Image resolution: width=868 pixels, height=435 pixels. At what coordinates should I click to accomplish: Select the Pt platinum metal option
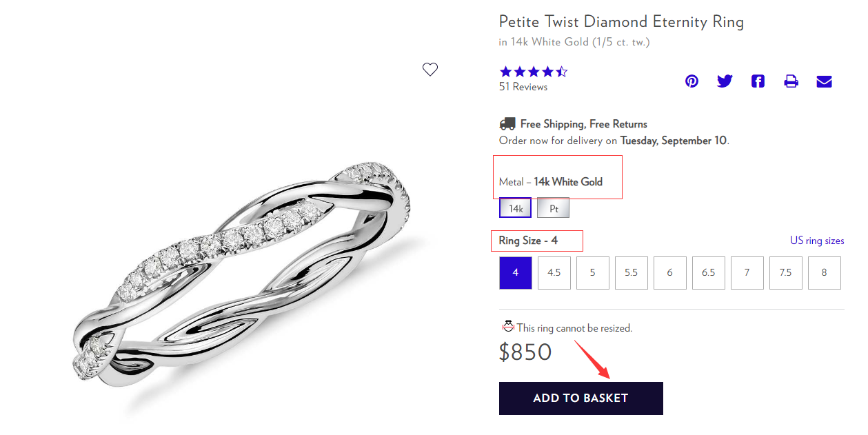(x=554, y=208)
